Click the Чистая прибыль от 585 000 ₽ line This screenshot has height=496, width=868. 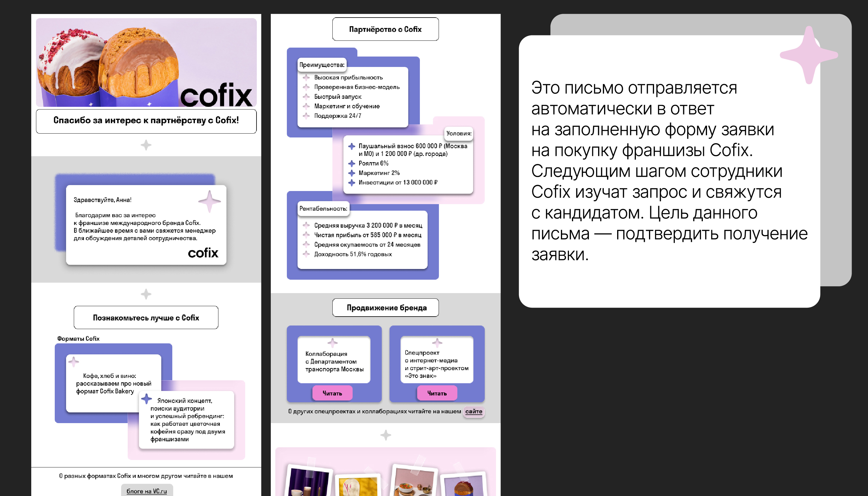pyautogui.click(x=367, y=235)
